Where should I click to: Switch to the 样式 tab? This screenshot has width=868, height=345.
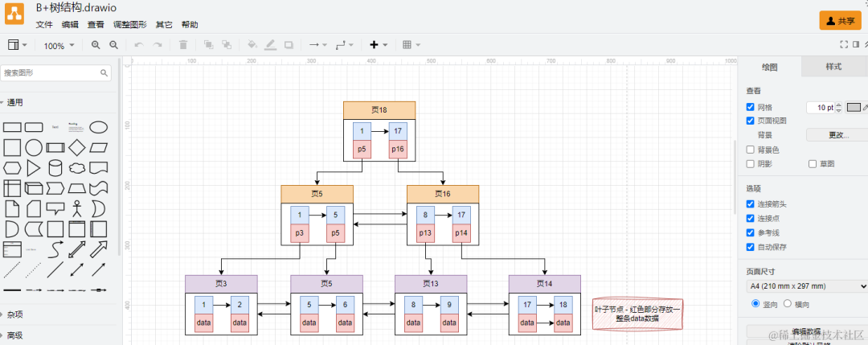pos(833,67)
